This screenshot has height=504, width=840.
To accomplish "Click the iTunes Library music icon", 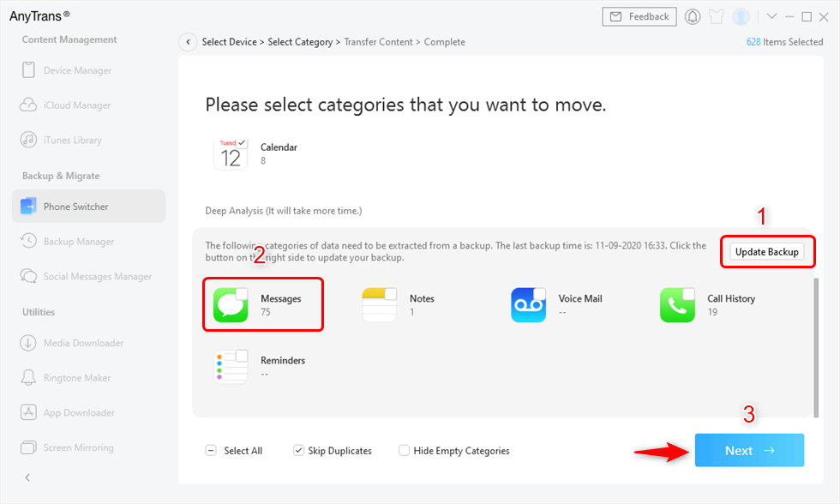I will click(x=28, y=140).
